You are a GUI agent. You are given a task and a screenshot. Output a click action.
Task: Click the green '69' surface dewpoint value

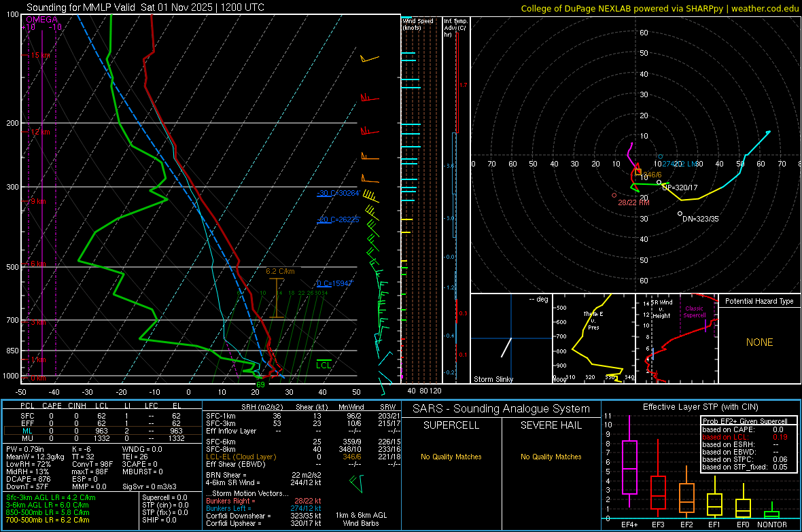click(260, 385)
